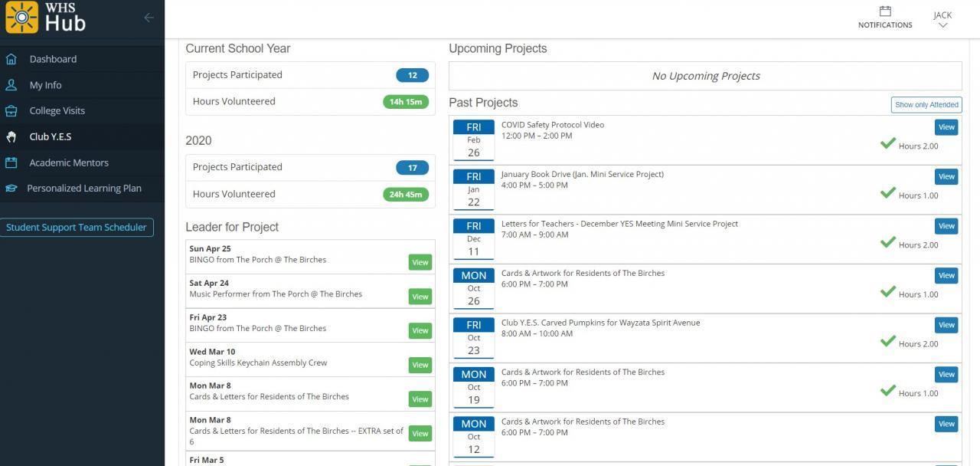
Task: Collapse sidebar with the back arrow
Action: (149, 18)
